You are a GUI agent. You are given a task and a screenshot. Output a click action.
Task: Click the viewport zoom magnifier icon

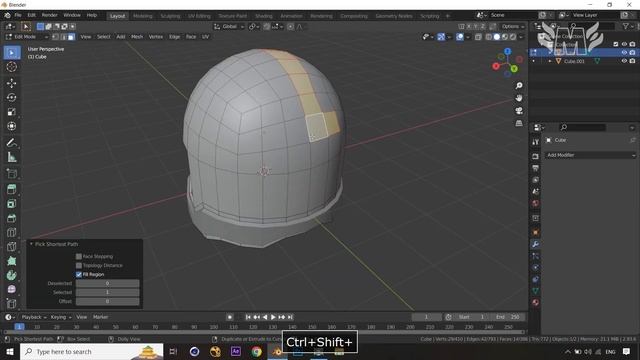[x=519, y=85]
